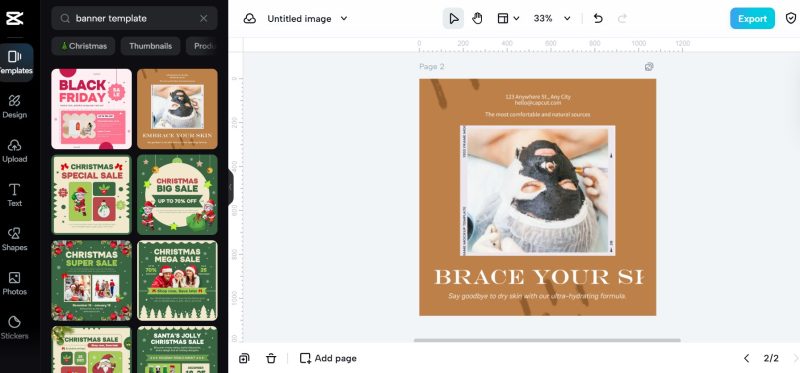Open the 33% zoom level dropdown
Viewport: 800px width, 373px height.
tap(552, 19)
